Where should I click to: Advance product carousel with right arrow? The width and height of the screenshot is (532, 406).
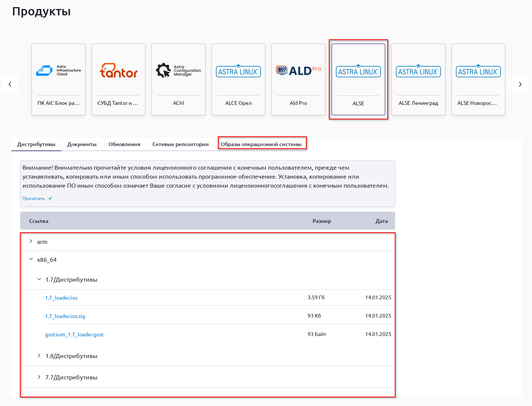(x=520, y=84)
